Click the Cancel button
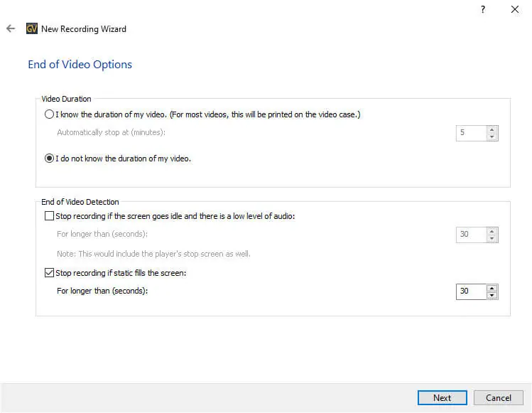The height and width of the screenshot is (413, 532). click(x=499, y=397)
